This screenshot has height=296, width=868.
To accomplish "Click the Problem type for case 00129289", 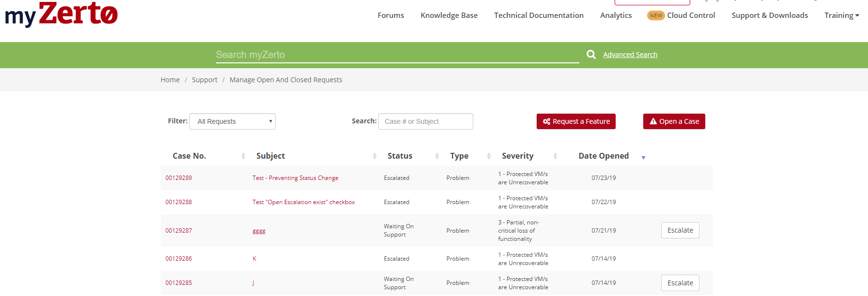I will (x=458, y=178).
